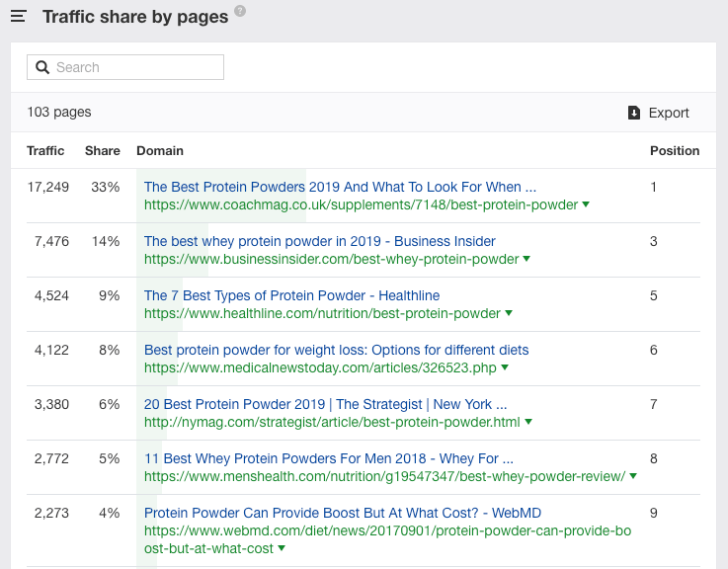Click position 5 of the Healthline row
728x569 pixels.
point(653,295)
